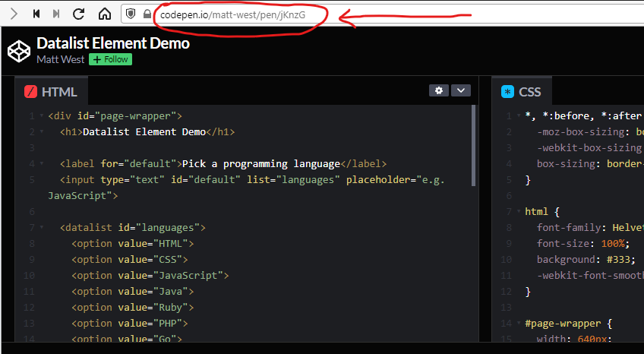
Task: Click the HTML slash icon
Action: (31, 92)
